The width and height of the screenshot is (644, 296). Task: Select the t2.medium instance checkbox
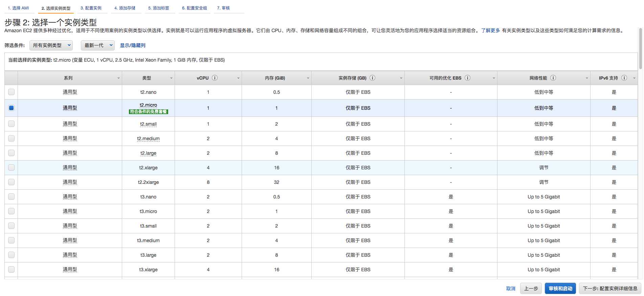tap(11, 138)
